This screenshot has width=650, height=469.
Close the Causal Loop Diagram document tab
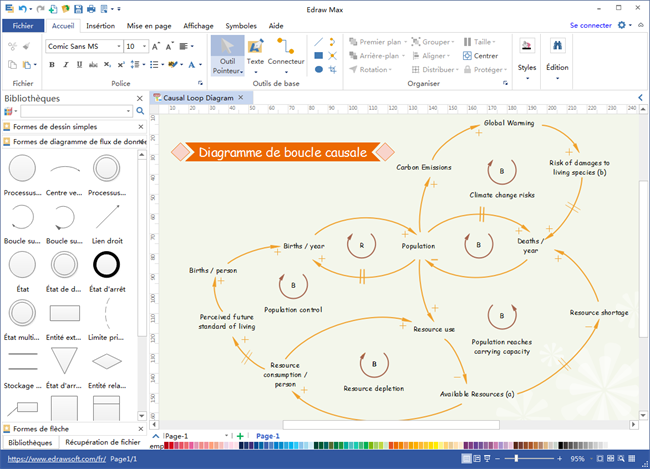[240, 98]
